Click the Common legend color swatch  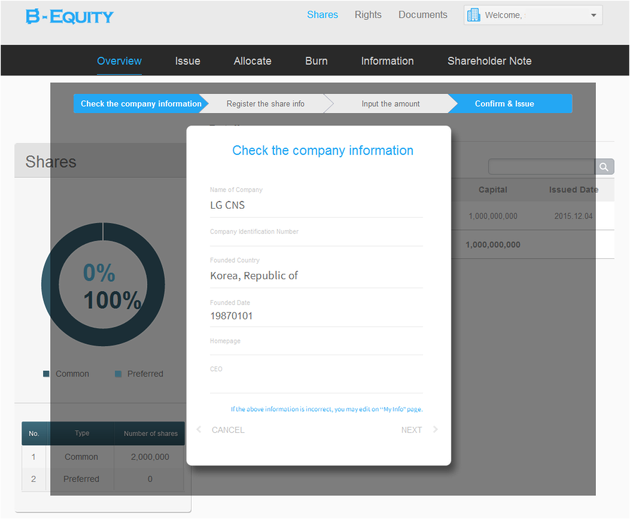point(46,374)
